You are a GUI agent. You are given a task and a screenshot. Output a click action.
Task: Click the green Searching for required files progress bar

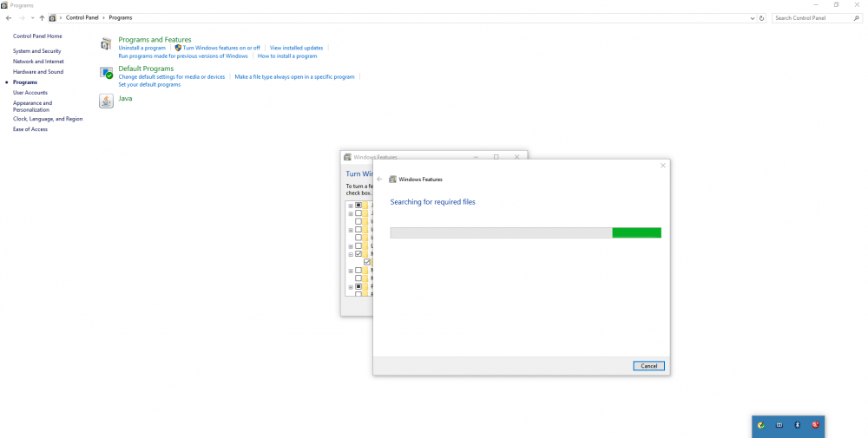(525, 232)
